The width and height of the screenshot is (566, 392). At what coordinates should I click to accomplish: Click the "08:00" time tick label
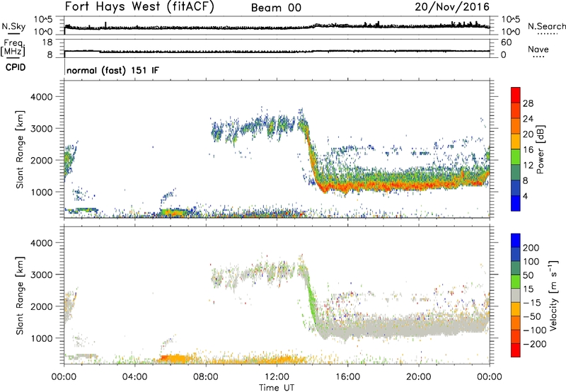point(206,377)
